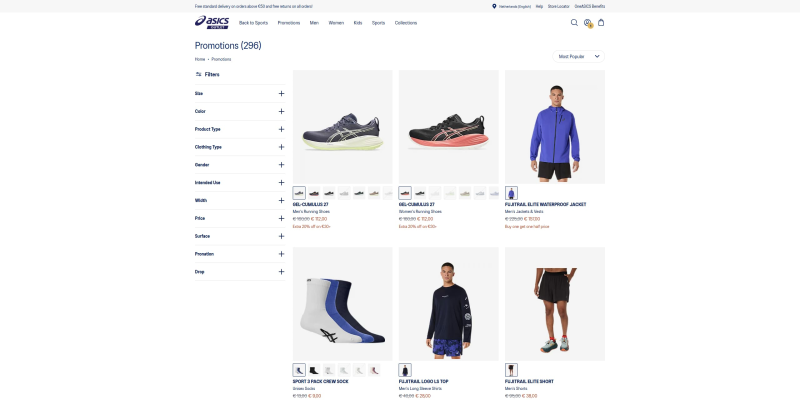Select Fujitrail Logo LS Top color swatch

405,370
